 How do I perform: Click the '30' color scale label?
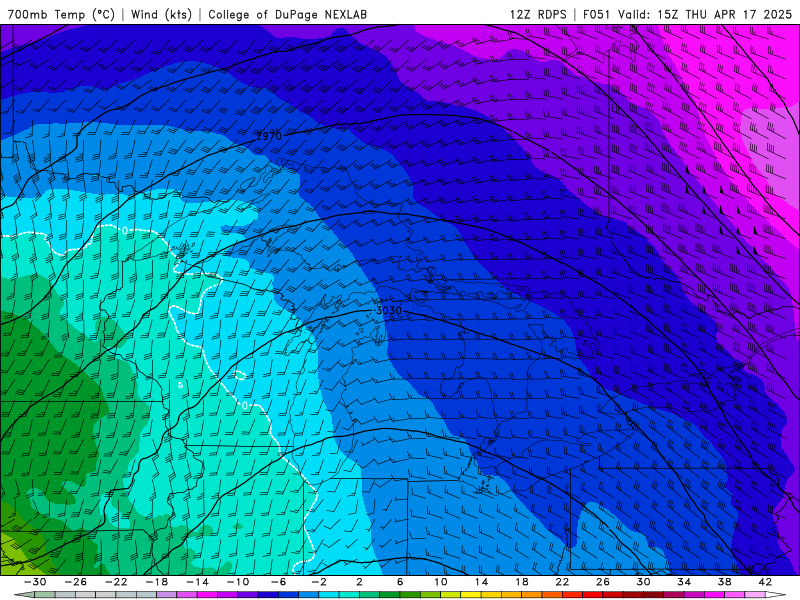tap(643, 582)
